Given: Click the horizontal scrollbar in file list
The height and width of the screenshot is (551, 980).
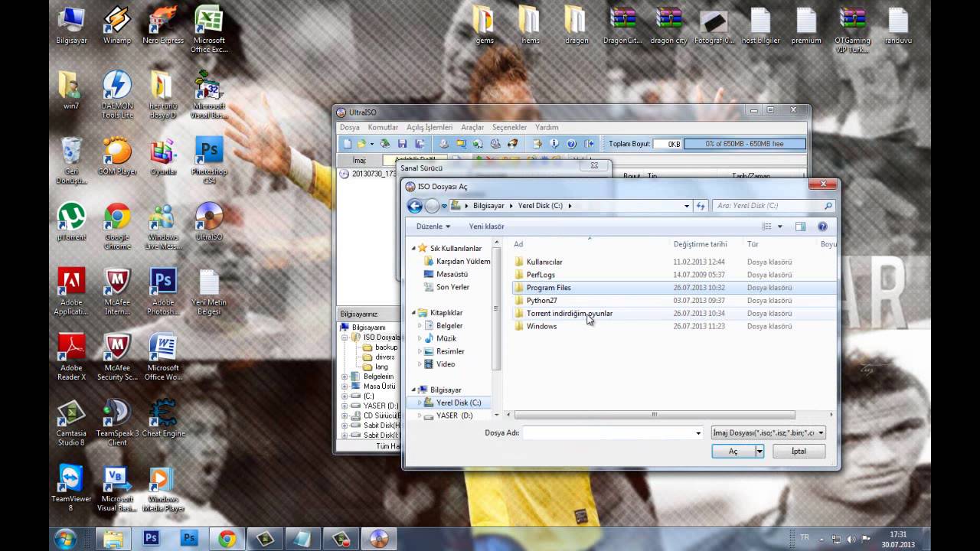Looking at the screenshot, I should coord(655,415).
